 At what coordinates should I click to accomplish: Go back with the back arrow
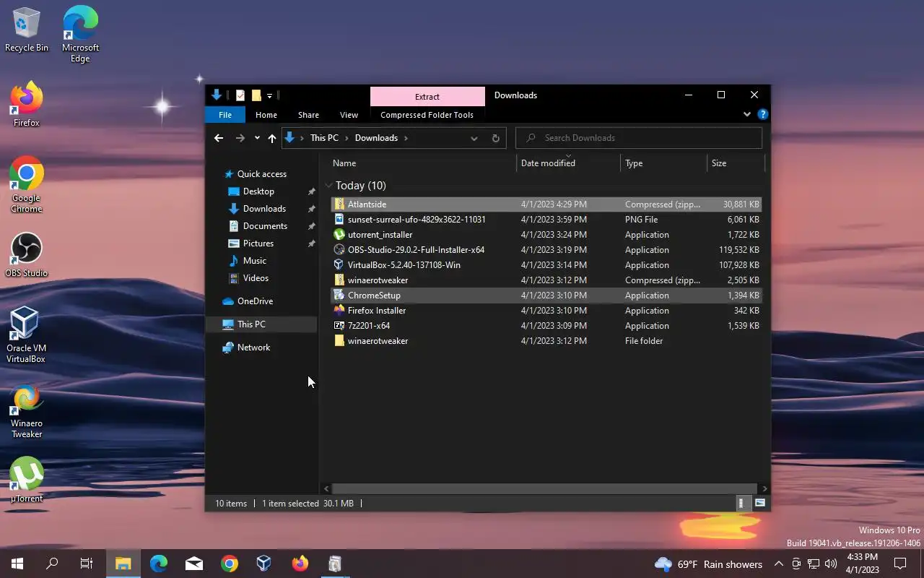tap(219, 138)
